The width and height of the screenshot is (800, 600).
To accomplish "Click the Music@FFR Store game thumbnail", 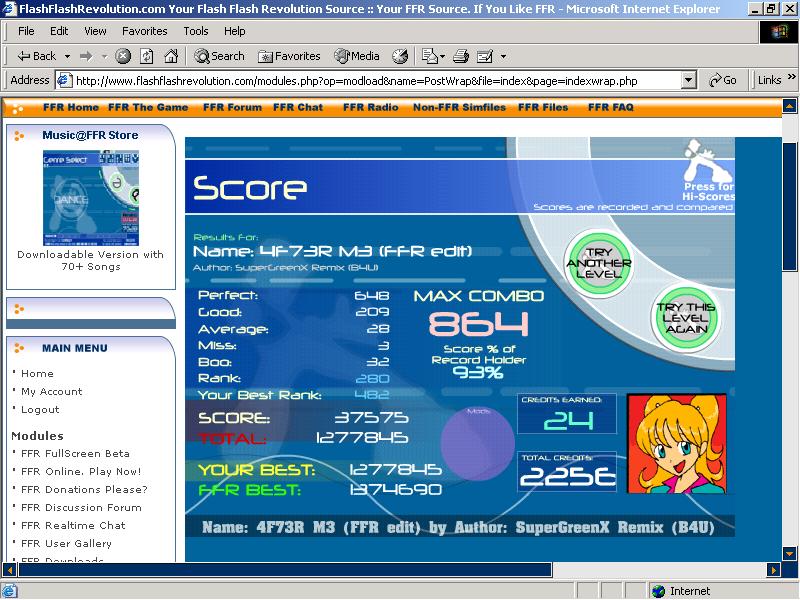I will click(91, 198).
